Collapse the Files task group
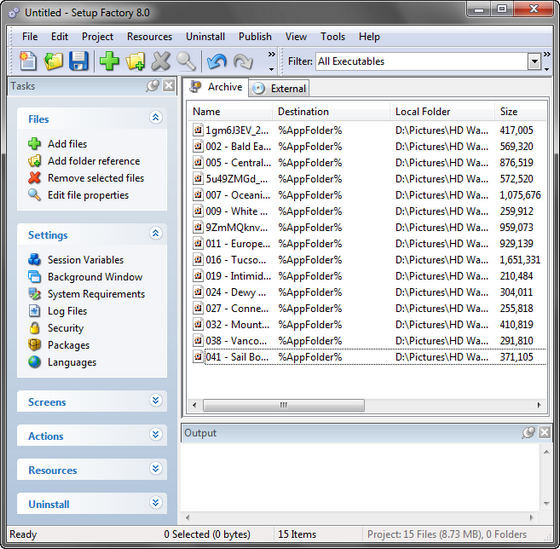560x549 pixels. tap(155, 118)
